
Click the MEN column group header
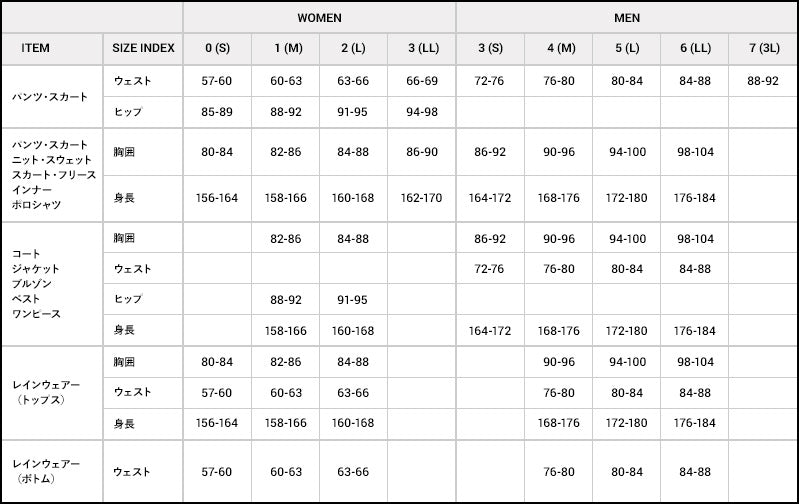pos(626,18)
